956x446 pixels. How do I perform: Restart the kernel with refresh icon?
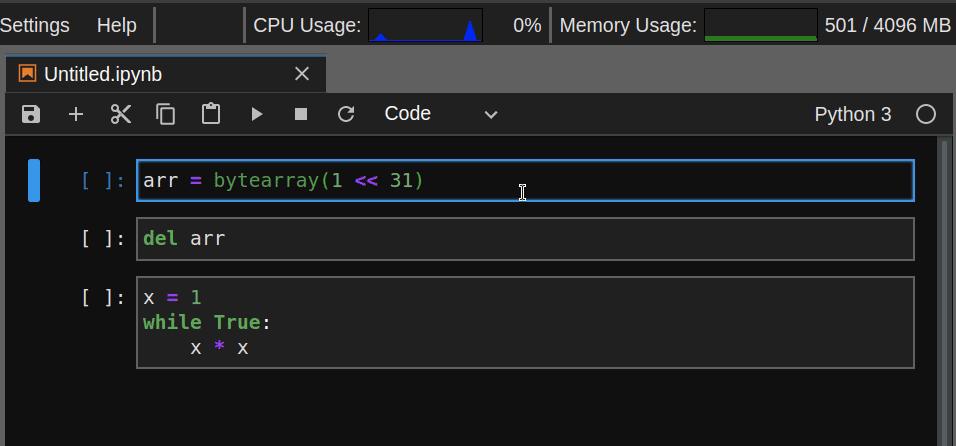[x=346, y=114]
